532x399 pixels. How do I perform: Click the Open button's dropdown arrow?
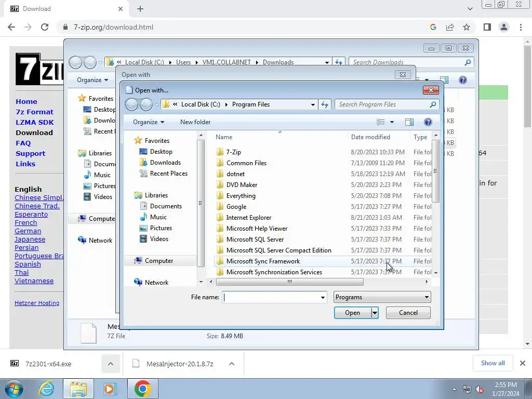[x=375, y=313]
